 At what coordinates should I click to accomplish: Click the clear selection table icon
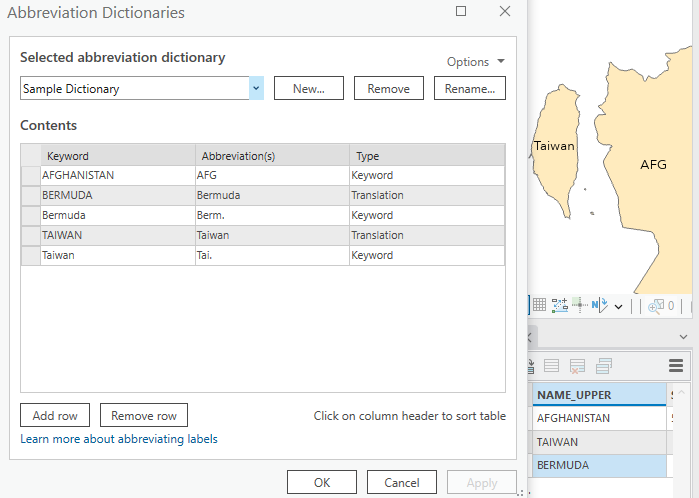[577, 366]
